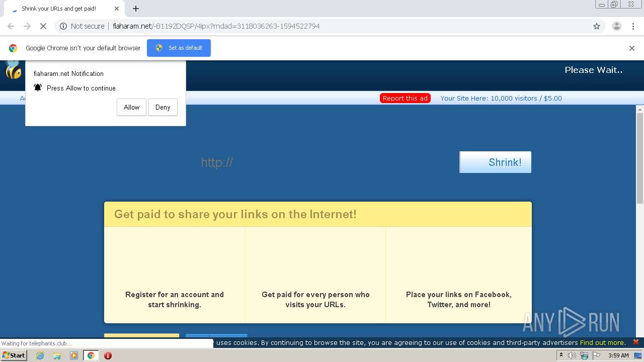
Task: Dismiss the default browser info bar
Action: (x=631, y=48)
